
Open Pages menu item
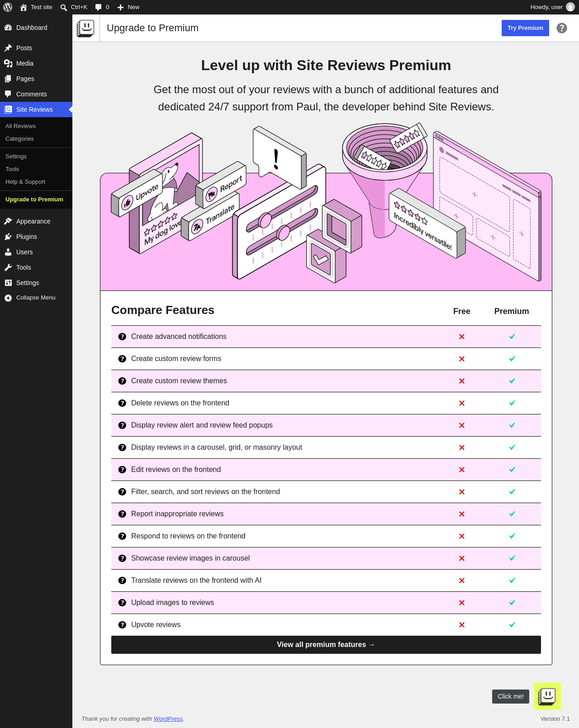[36, 79]
